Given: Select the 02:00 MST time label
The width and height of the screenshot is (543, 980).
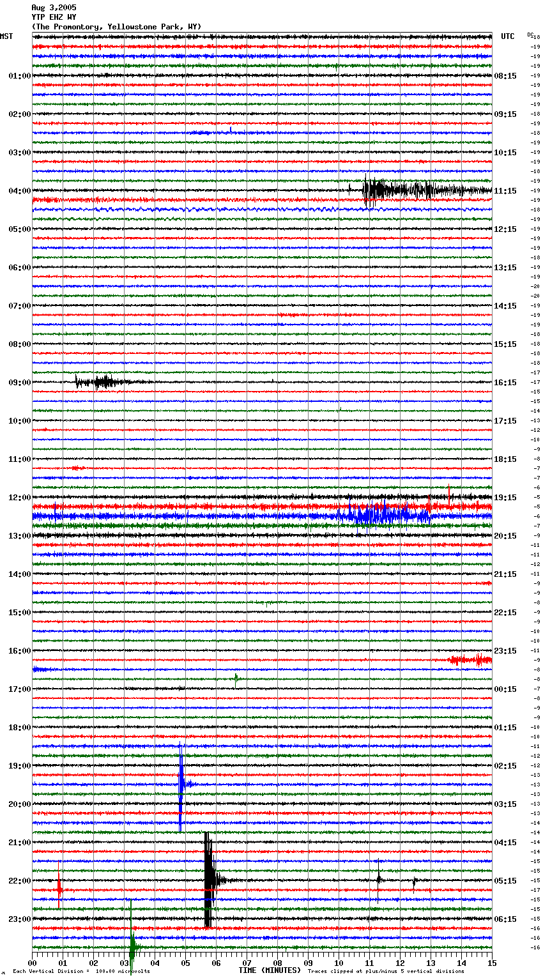Looking at the screenshot, I should click(20, 114).
